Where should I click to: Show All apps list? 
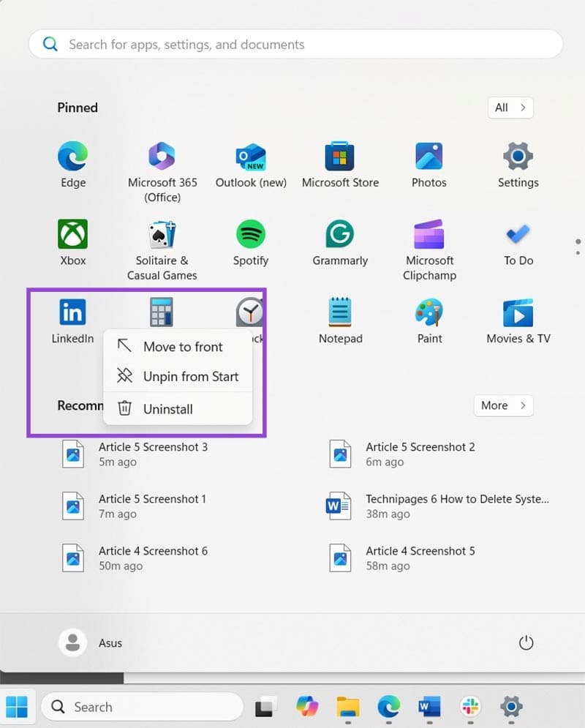pyautogui.click(x=510, y=108)
